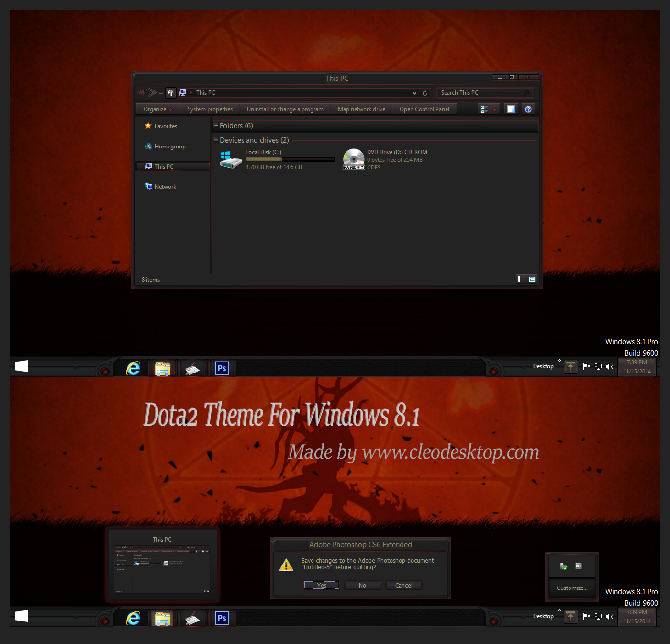This screenshot has height=644, width=670.
Task: Switch to large icons view in status bar
Action: (532, 279)
